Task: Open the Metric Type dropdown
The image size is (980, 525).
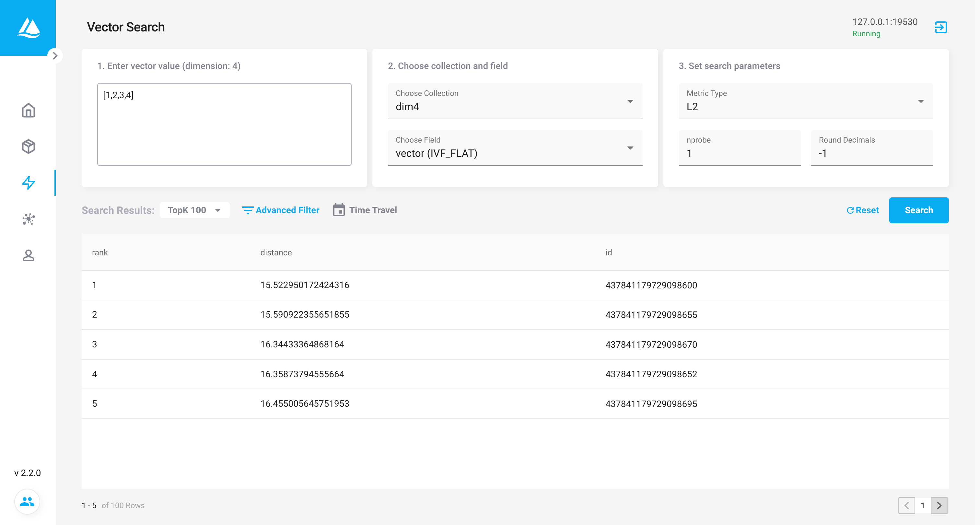Action: click(x=805, y=101)
